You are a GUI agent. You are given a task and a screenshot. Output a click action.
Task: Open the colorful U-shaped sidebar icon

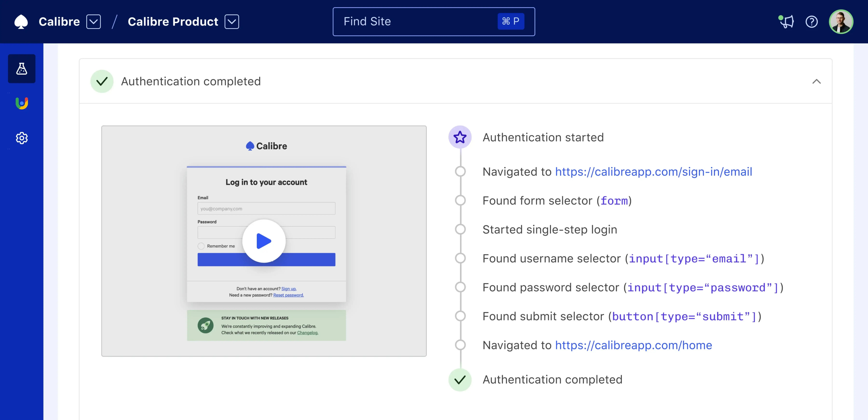(22, 103)
